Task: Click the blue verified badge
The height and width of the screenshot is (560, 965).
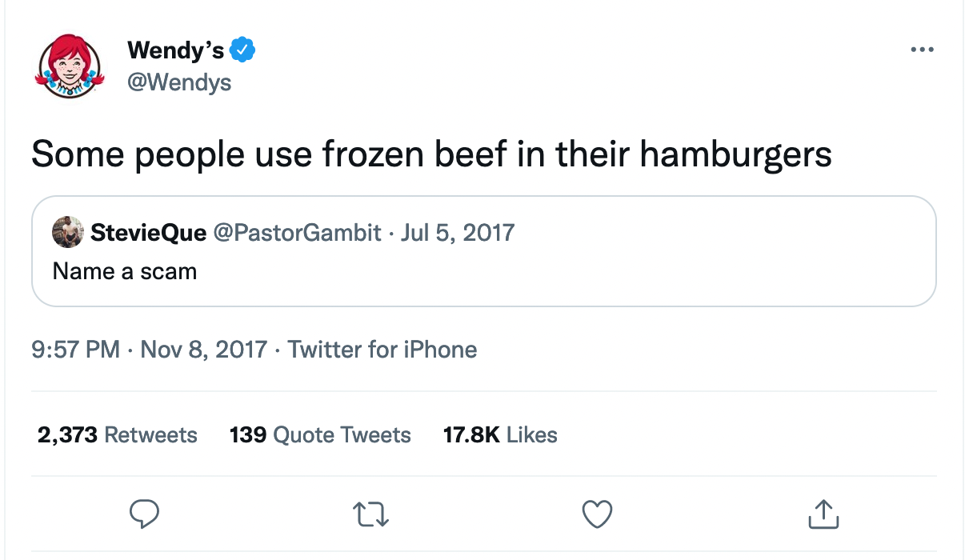Action: 242,50
